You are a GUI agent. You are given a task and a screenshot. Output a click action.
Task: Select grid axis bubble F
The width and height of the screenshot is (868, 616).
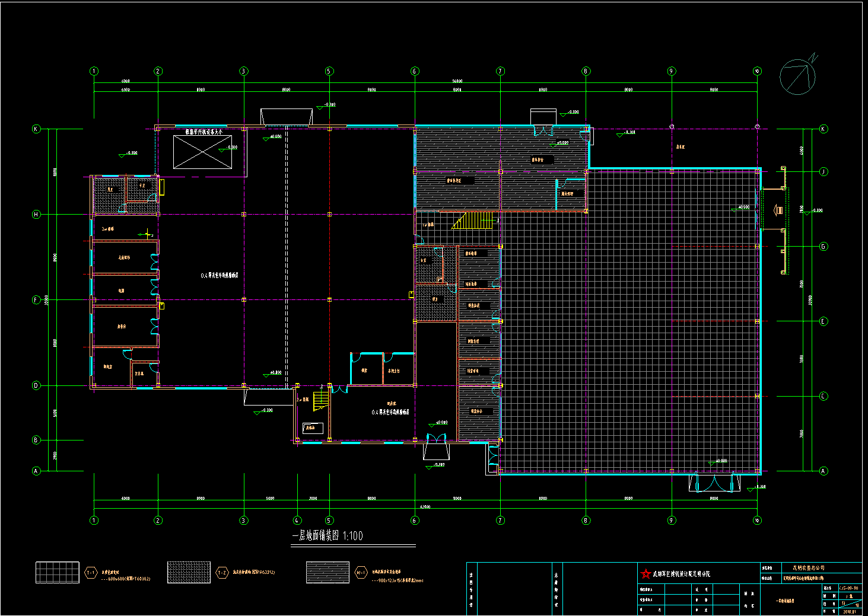click(36, 300)
